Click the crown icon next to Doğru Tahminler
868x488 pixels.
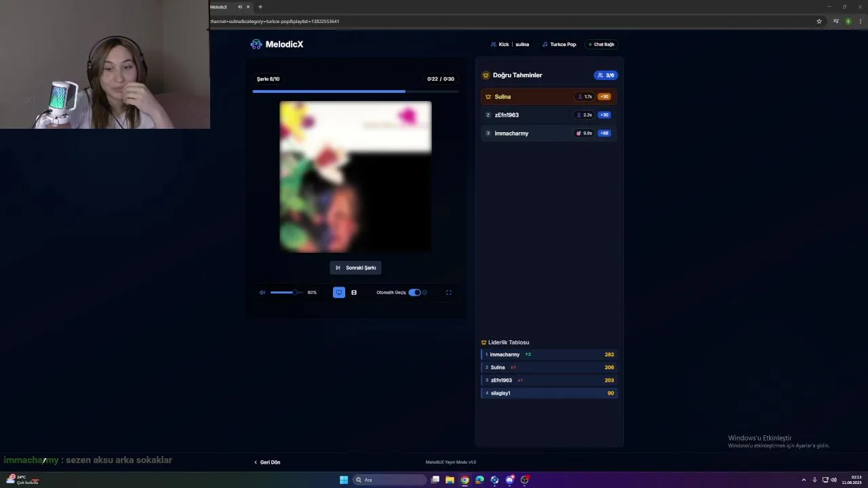pyautogui.click(x=486, y=75)
